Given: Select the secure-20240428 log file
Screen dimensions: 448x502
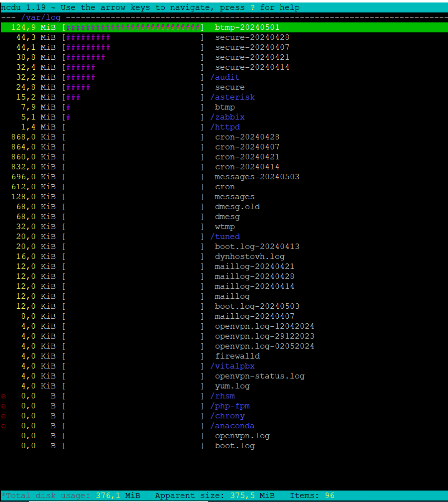Looking at the screenshot, I should pyautogui.click(x=252, y=37).
